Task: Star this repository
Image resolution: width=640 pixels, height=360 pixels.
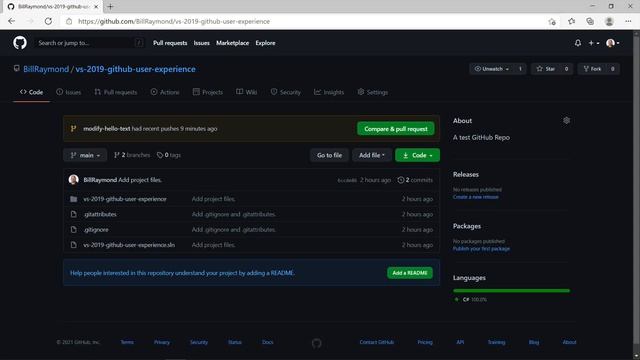Action: point(546,69)
